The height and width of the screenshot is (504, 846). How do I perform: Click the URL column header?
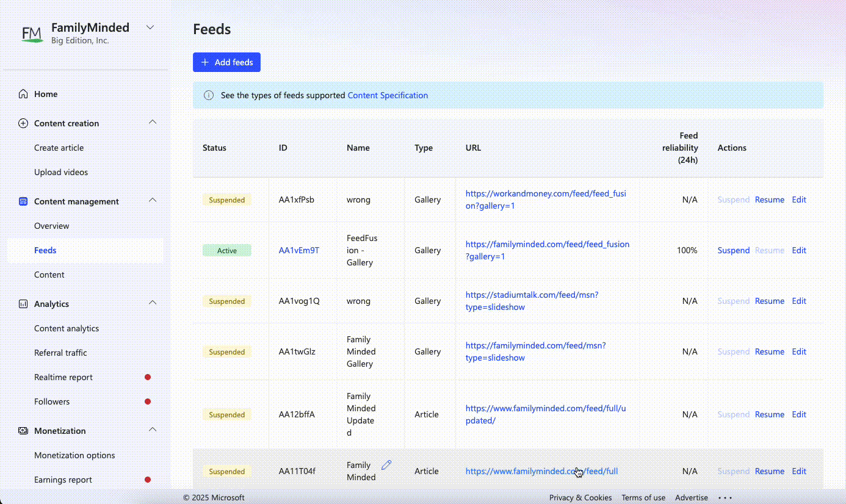pyautogui.click(x=473, y=148)
